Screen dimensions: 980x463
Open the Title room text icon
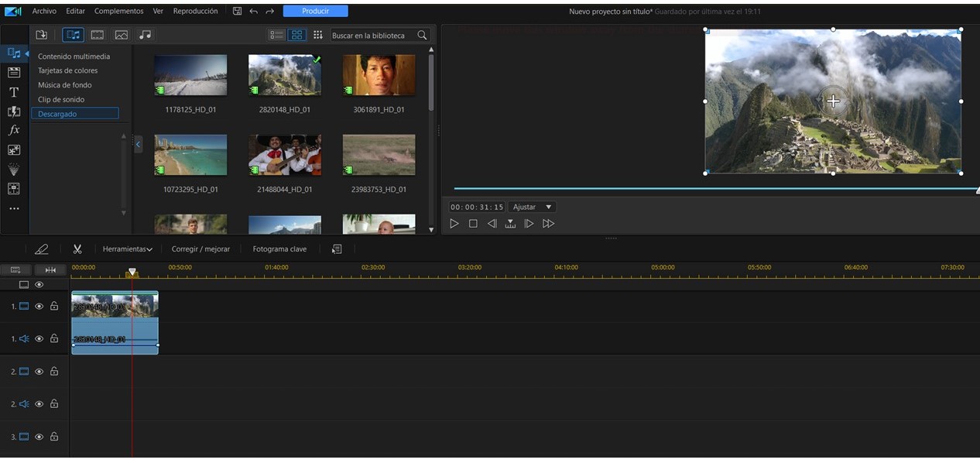(x=14, y=92)
